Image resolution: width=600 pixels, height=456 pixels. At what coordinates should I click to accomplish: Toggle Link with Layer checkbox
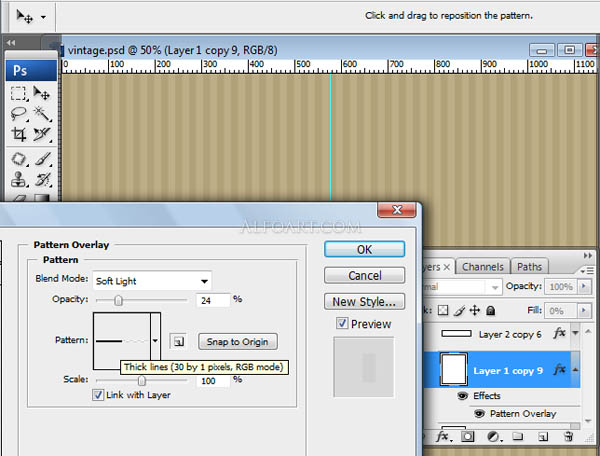tap(98, 395)
